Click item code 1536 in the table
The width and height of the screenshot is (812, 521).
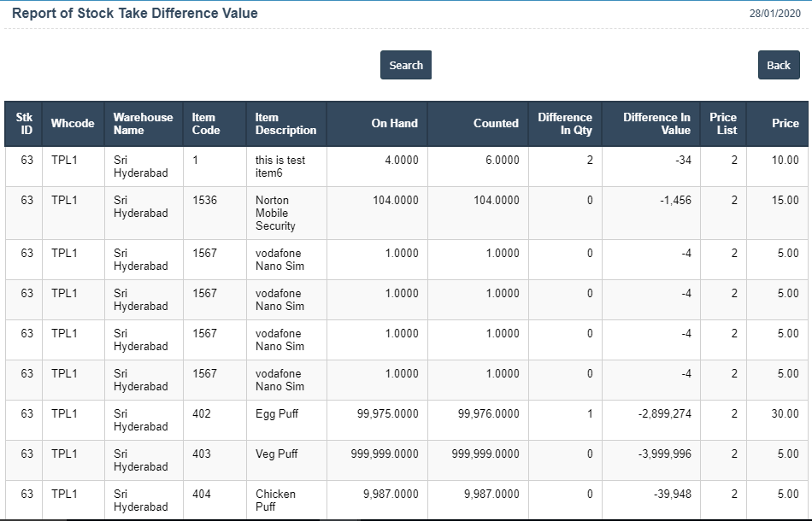[x=205, y=201]
